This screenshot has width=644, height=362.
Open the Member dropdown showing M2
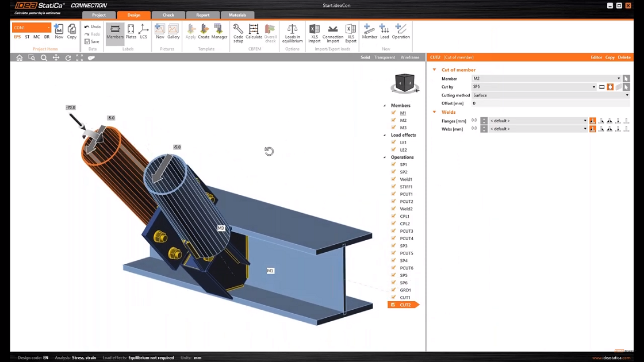(546, 79)
